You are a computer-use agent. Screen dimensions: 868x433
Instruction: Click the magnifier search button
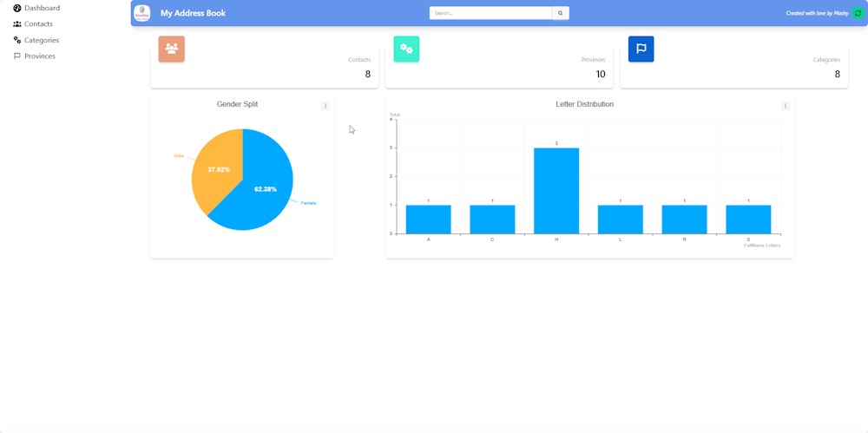coord(560,13)
